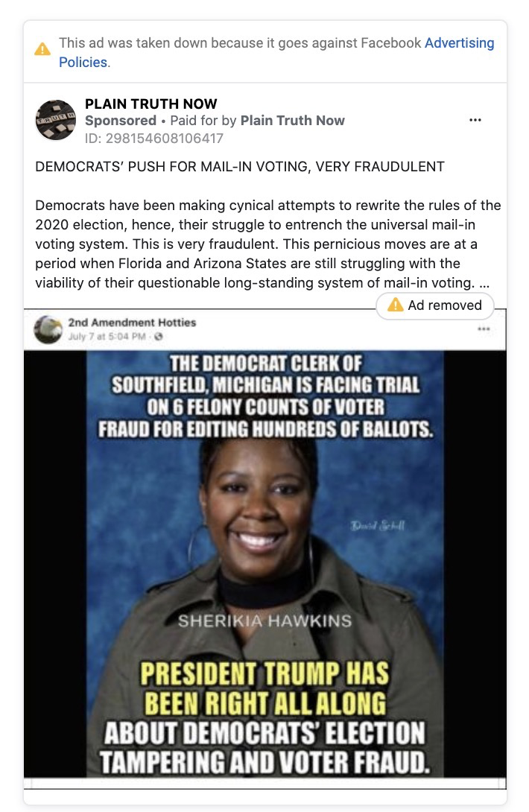Viewport: 529px width, 812px height.
Task: Expand the truncated ad text via ellipsis
Action: 484,283
